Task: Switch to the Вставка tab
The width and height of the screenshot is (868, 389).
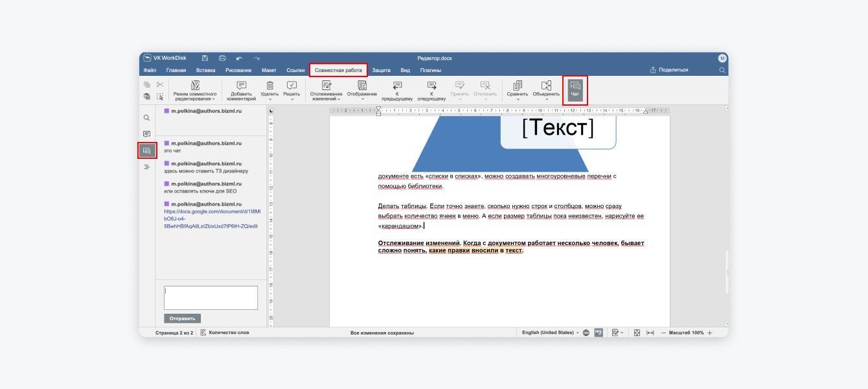Action: point(205,70)
